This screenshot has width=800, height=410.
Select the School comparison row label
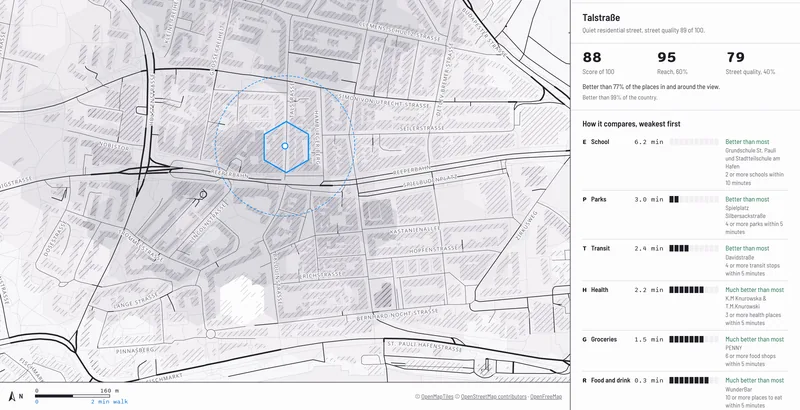(x=600, y=142)
